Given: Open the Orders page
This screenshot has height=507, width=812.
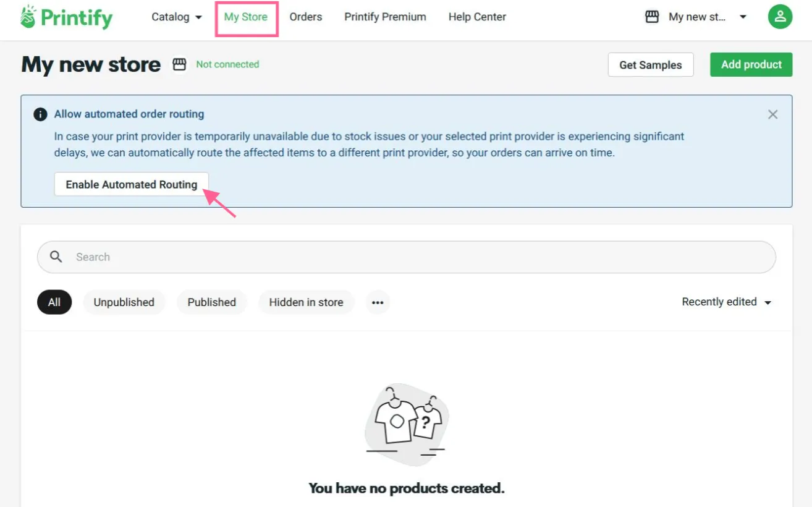Looking at the screenshot, I should coord(306,17).
